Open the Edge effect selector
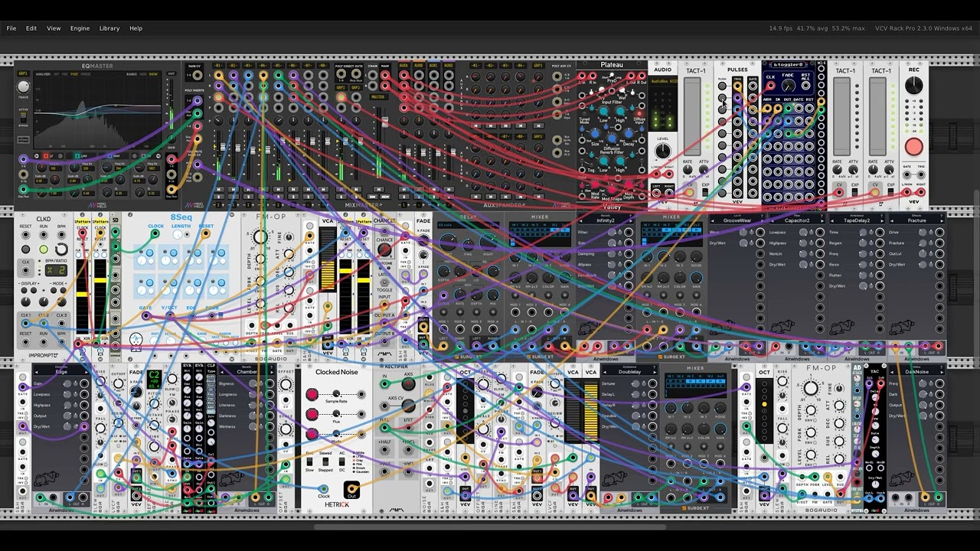The image size is (980, 551). (x=61, y=372)
